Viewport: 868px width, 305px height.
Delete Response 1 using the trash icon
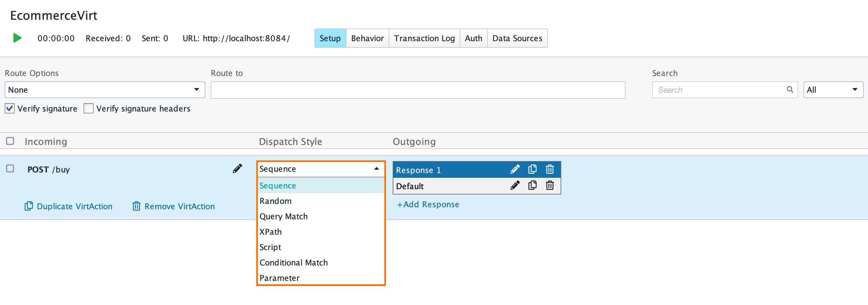(x=549, y=169)
